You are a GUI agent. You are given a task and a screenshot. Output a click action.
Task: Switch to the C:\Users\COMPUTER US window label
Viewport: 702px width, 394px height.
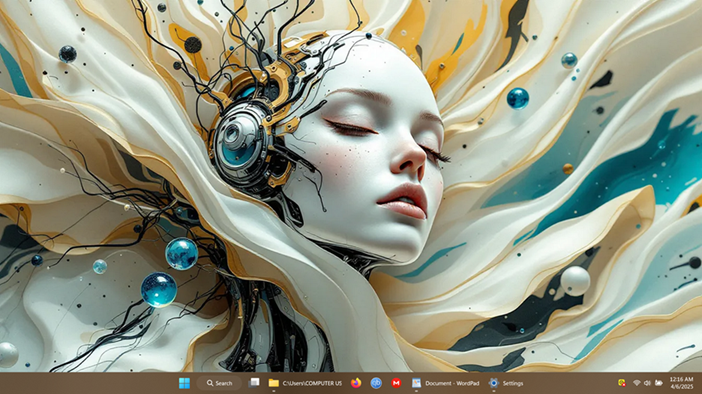point(312,383)
